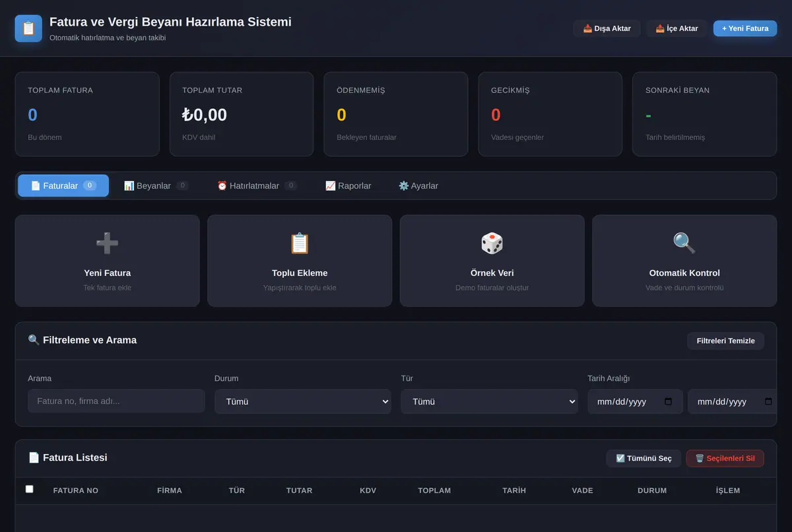Click the magnifier icon on Otomatik Kontrol card
The image size is (792, 532).
coord(684,244)
